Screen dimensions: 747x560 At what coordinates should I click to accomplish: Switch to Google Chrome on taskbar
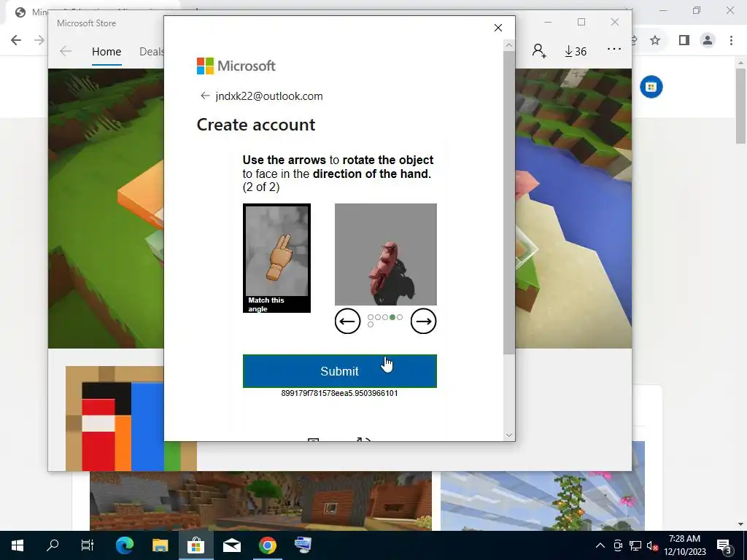point(267,545)
